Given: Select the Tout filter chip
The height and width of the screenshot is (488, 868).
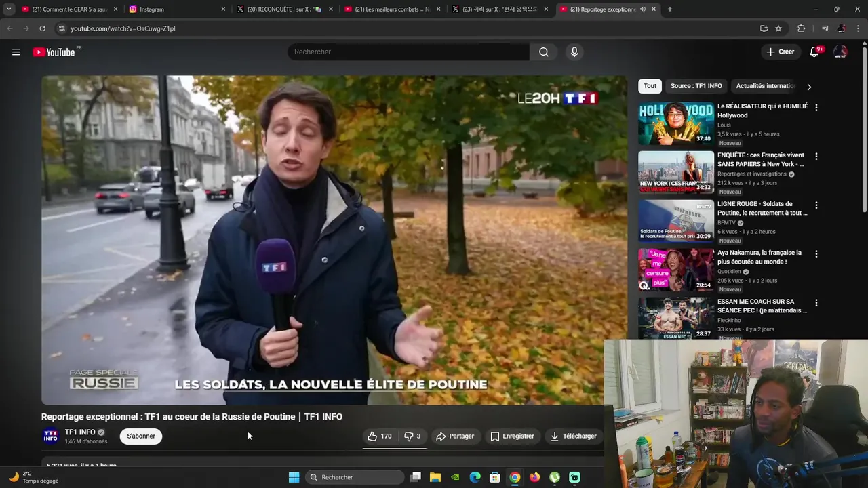Looking at the screenshot, I should click(650, 86).
